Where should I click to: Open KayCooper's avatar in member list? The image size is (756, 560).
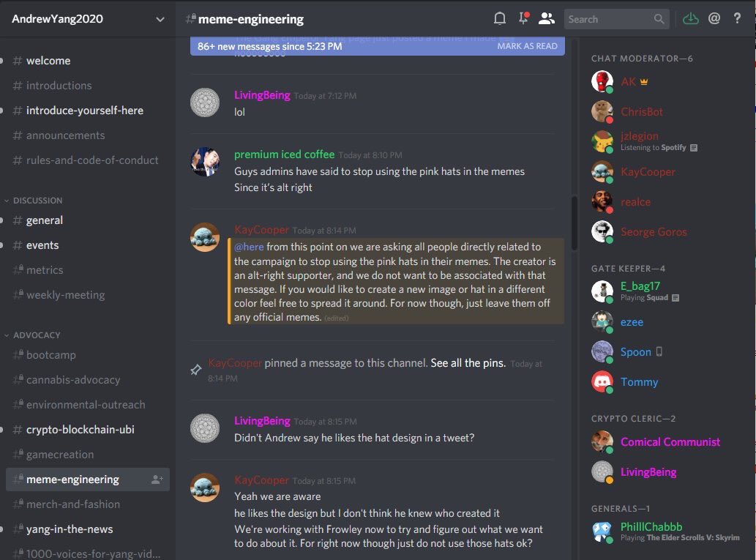coord(602,172)
